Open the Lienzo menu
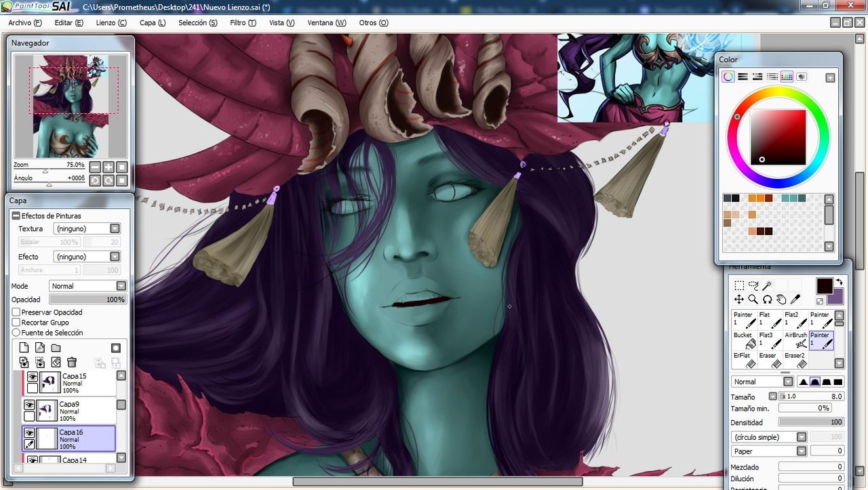This screenshot has height=490, width=868. (111, 22)
